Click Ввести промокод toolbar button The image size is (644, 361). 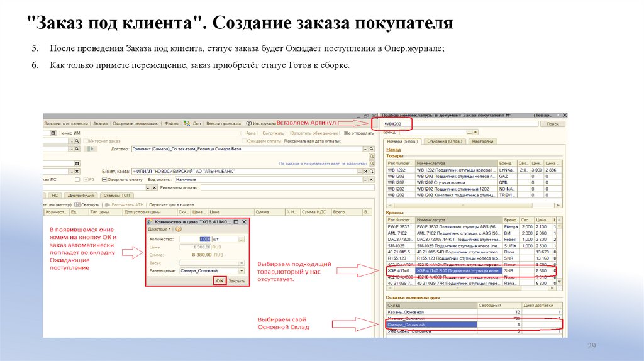[x=223, y=123]
